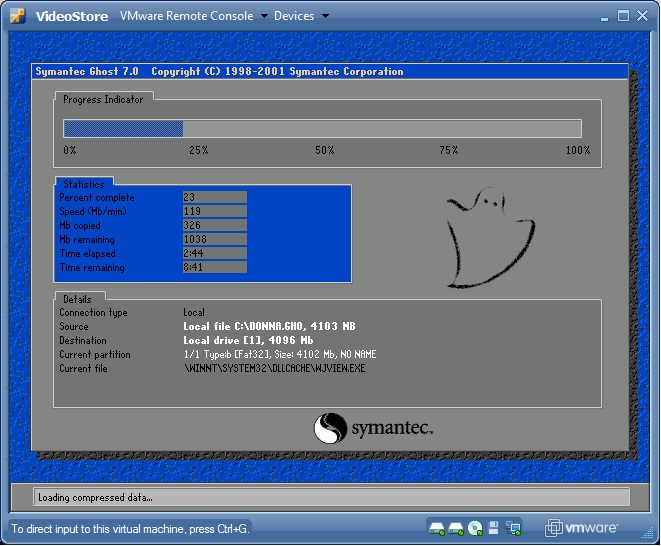Click the CD/DVD drive device icon

(x=475, y=528)
